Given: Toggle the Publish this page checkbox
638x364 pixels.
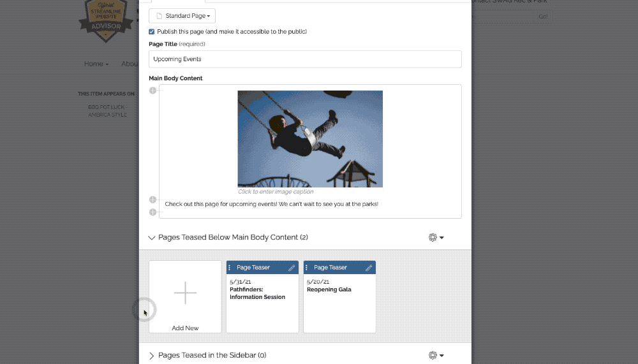Looking at the screenshot, I should tap(152, 32).
